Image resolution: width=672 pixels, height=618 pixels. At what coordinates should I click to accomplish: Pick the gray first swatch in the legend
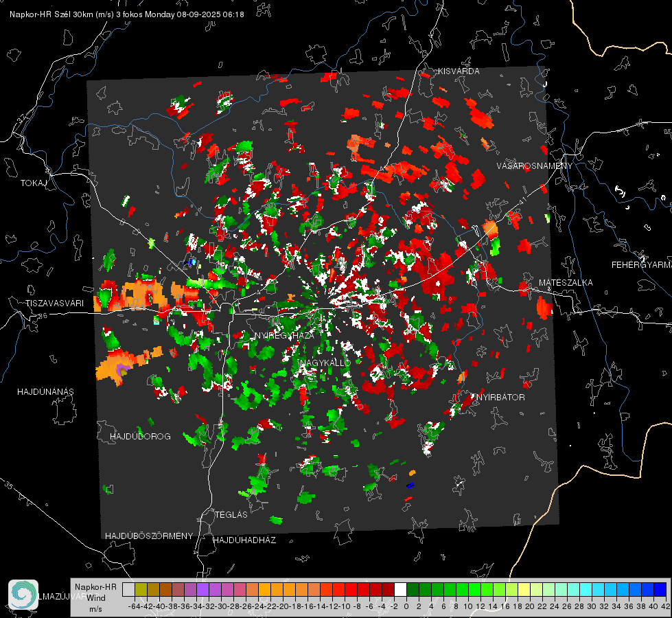coord(128,589)
